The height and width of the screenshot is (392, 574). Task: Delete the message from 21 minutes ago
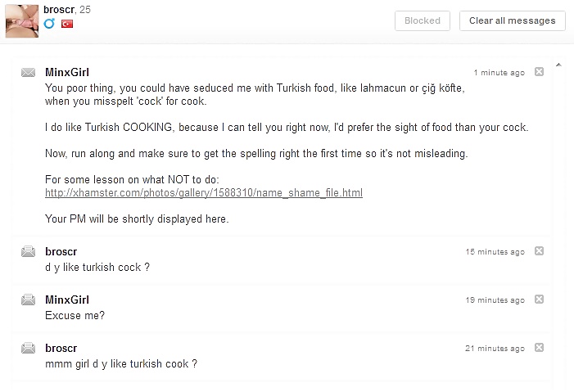[x=539, y=347]
